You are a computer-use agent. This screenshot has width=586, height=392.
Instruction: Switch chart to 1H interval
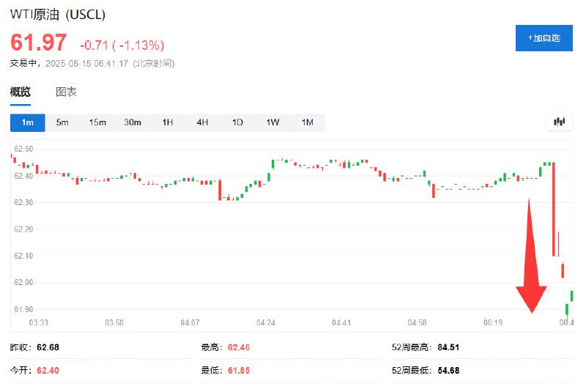point(168,122)
